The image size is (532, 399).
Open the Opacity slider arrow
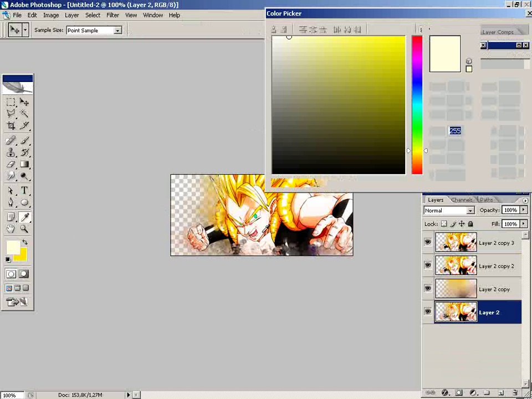click(524, 210)
